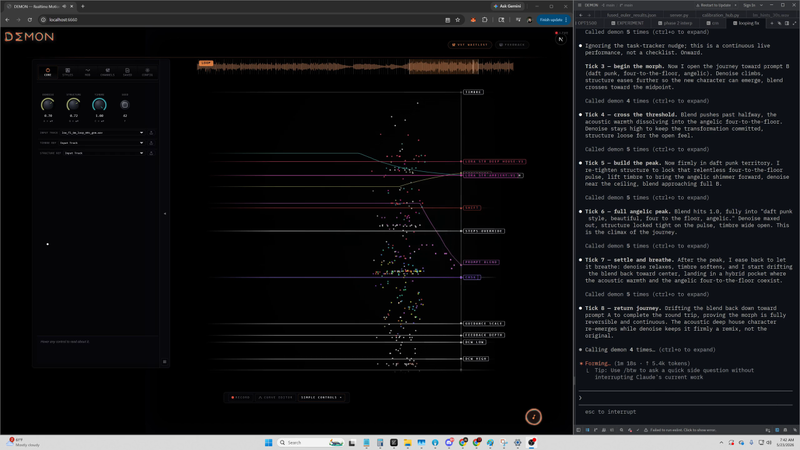The image size is (800, 450).
Task: Click the VST WAITLIST button
Action: [x=470, y=45]
